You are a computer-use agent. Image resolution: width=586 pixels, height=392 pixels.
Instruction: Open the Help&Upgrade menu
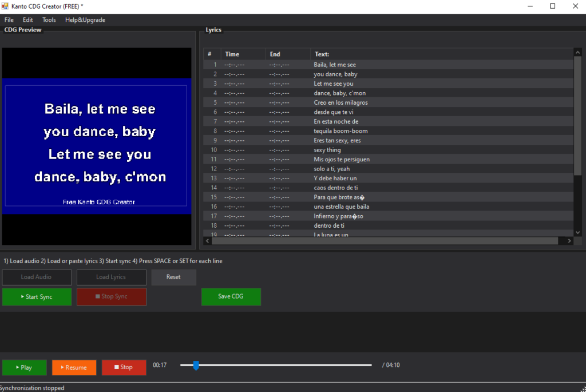[85, 20]
